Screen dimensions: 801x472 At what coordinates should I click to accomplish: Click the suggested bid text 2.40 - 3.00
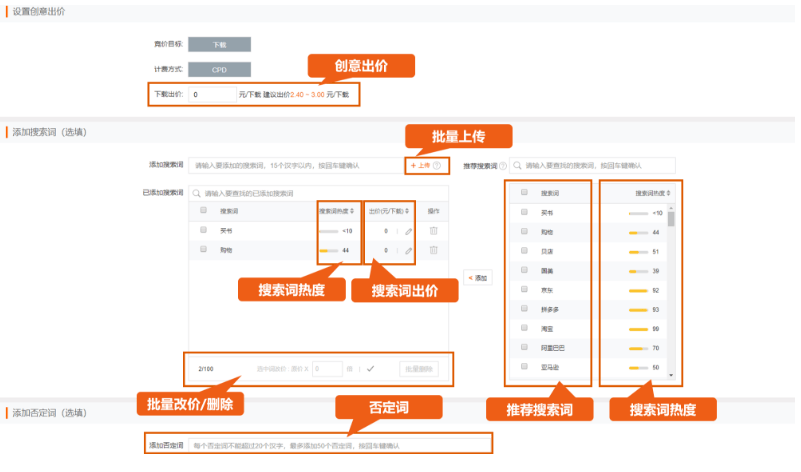click(307, 95)
